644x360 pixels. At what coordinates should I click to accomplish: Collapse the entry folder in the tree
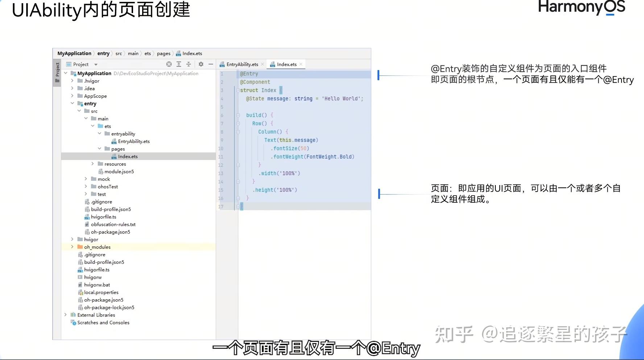click(72, 103)
